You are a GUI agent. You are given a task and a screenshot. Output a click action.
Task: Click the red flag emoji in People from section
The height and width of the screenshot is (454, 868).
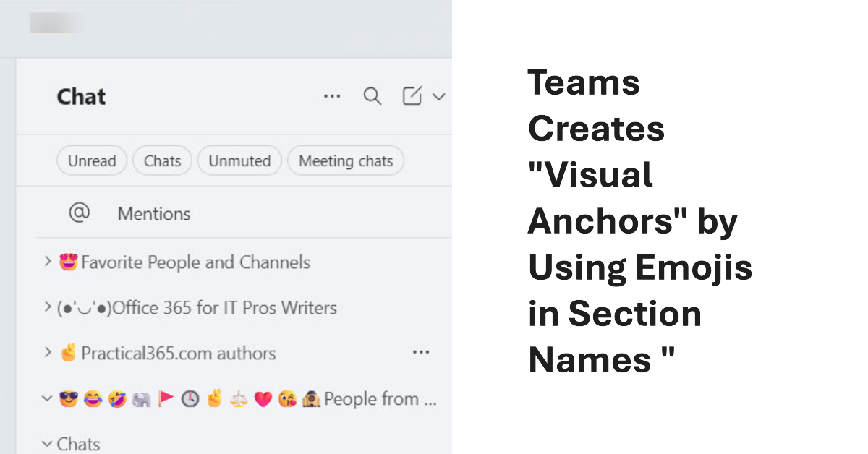click(166, 398)
